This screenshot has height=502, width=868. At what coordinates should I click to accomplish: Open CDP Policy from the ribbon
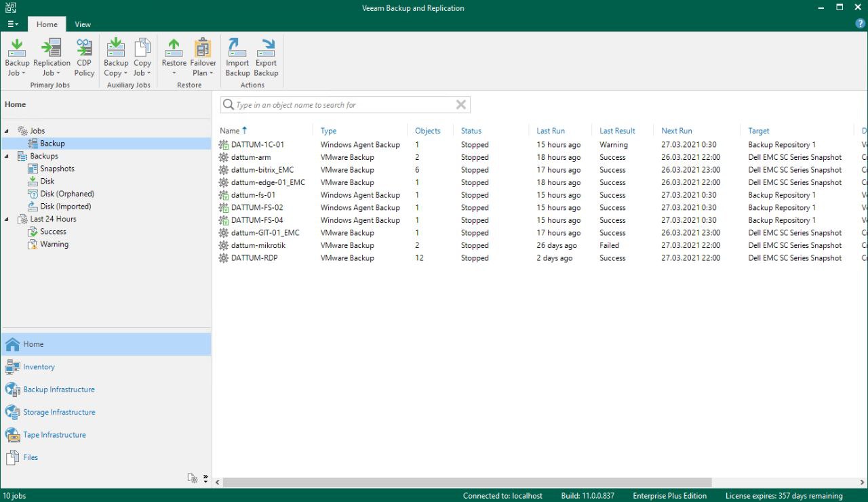[84, 57]
